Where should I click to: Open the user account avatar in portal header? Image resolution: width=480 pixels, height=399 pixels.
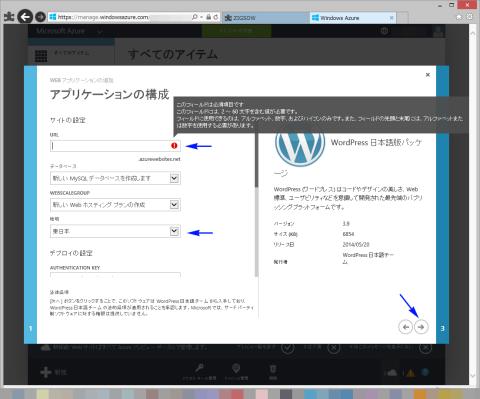click(438, 31)
